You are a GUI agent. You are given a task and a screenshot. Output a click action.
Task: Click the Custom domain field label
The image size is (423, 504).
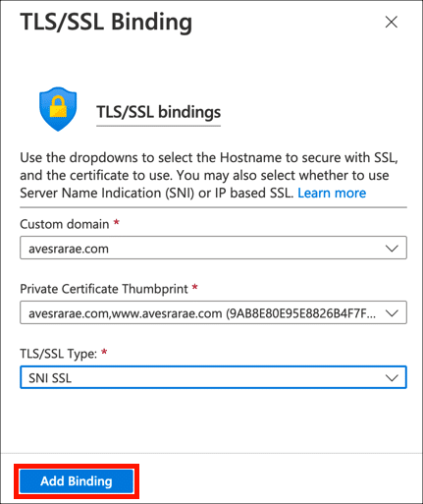pyautogui.click(x=65, y=224)
